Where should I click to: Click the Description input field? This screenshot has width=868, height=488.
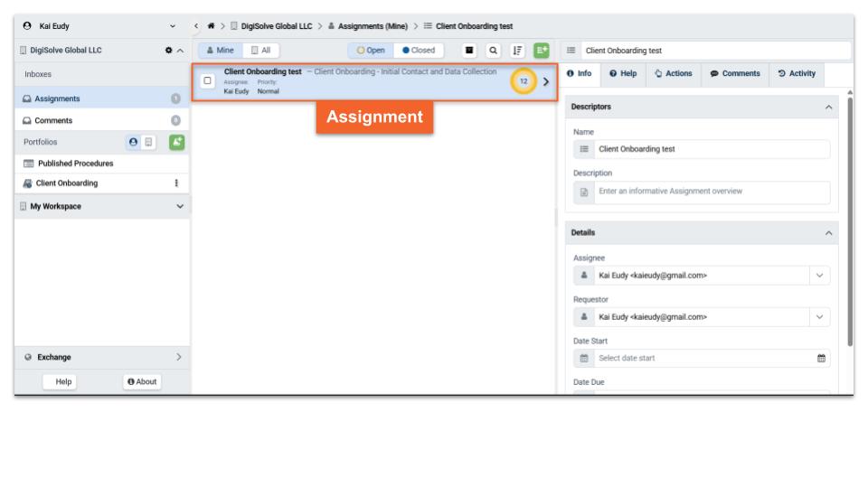(703, 192)
